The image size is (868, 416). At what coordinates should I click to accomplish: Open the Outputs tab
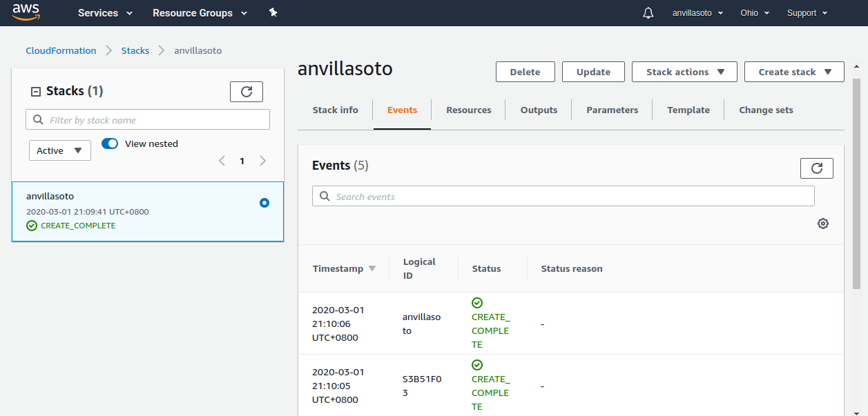click(539, 110)
